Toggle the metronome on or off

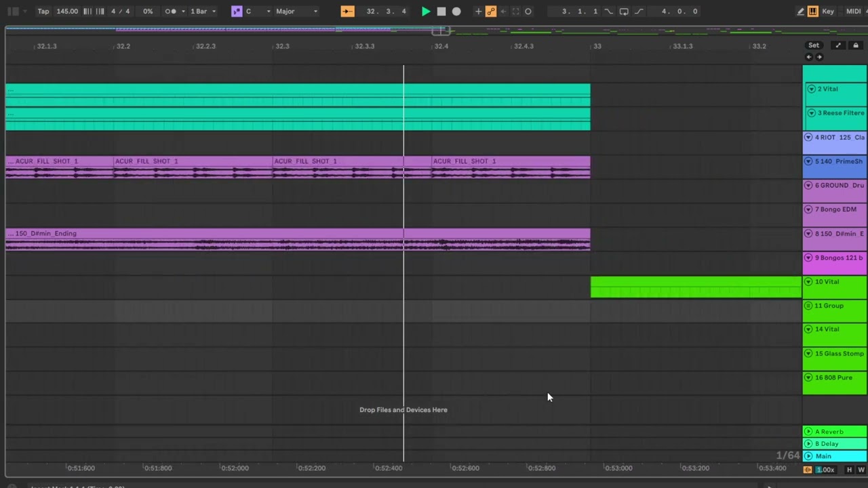(x=171, y=12)
